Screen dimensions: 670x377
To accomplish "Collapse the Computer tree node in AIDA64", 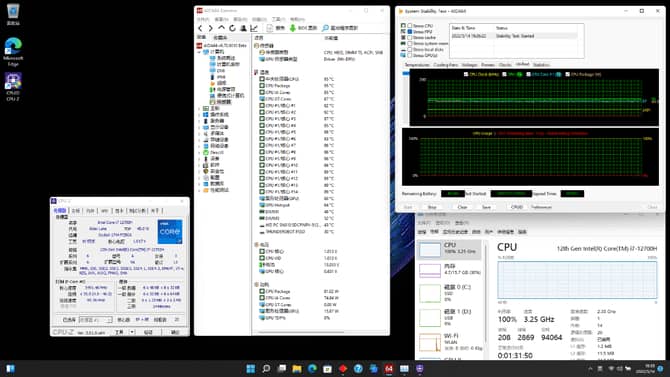I will pos(199,52).
